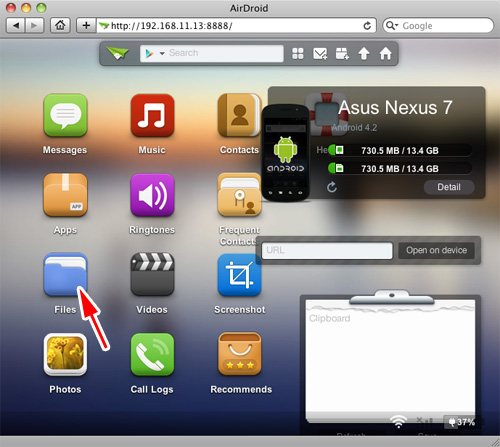Screen dimensions: 500x447
Task: Click the AirDroid paper plane logo
Action: pos(118,53)
